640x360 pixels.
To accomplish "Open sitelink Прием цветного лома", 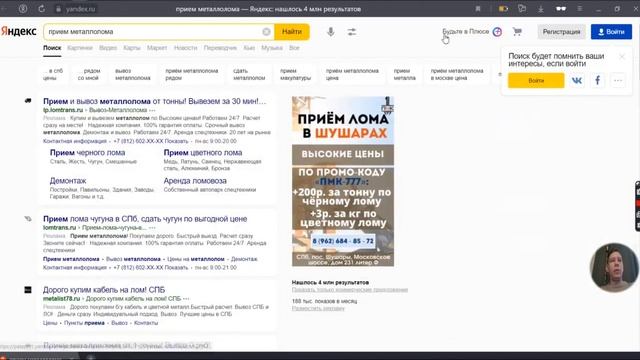I will tap(203, 153).
